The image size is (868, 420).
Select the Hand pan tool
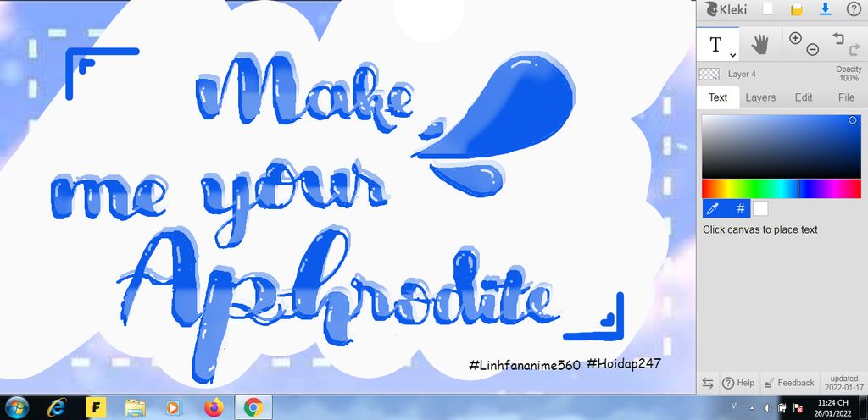(760, 44)
